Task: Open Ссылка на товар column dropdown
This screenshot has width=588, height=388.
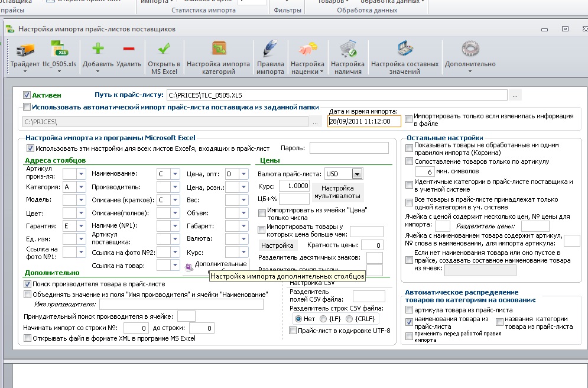Action: (175, 265)
